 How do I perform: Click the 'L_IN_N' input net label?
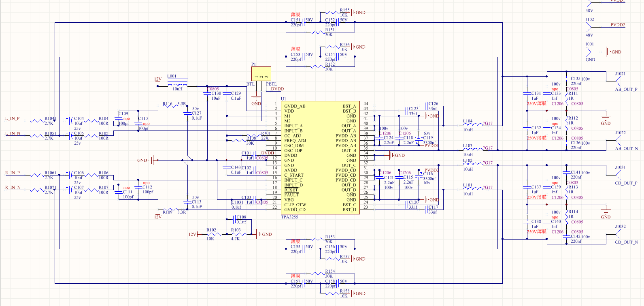[13, 133]
